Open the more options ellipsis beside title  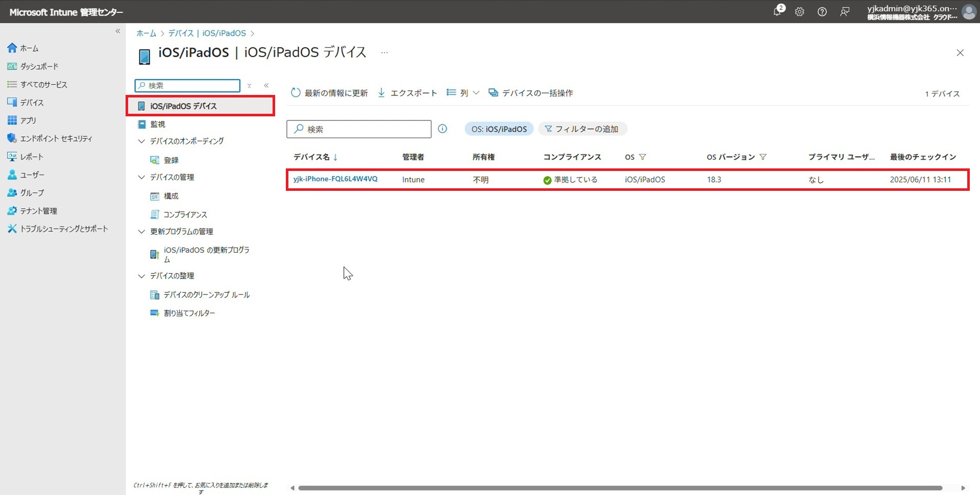pyautogui.click(x=384, y=53)
